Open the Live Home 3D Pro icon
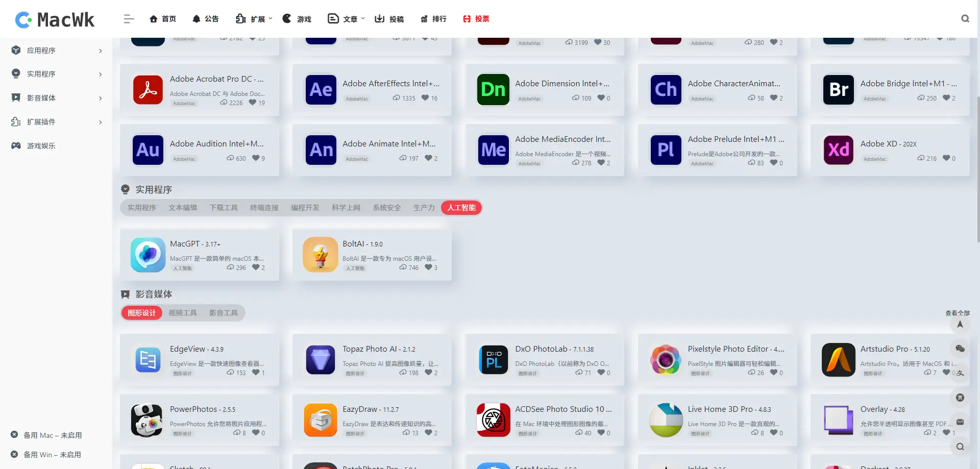 tap(666, 420)
